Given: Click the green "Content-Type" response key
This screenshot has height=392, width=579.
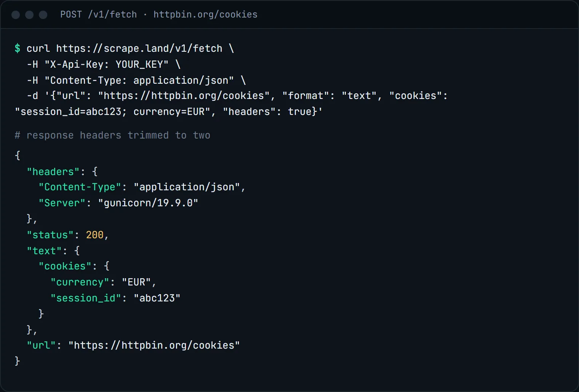Looking at the screenshot, I should (x=80, y=187).
